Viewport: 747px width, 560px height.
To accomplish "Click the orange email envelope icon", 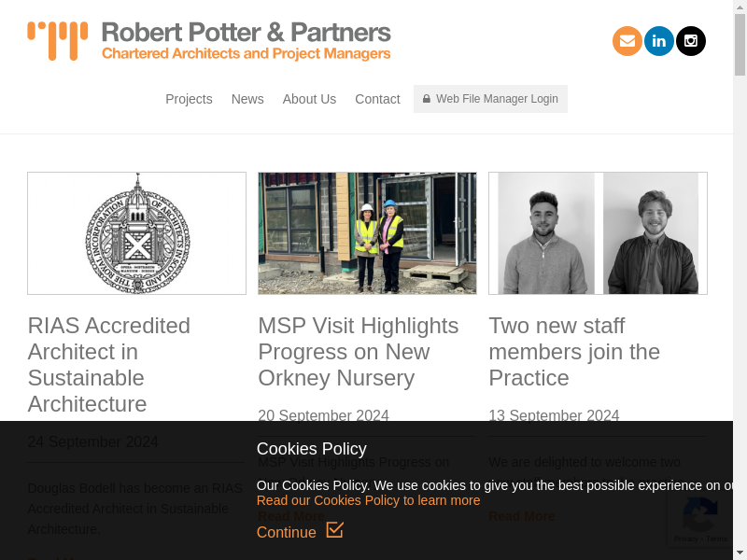I will pyautogui.click(x=627, y=41).
